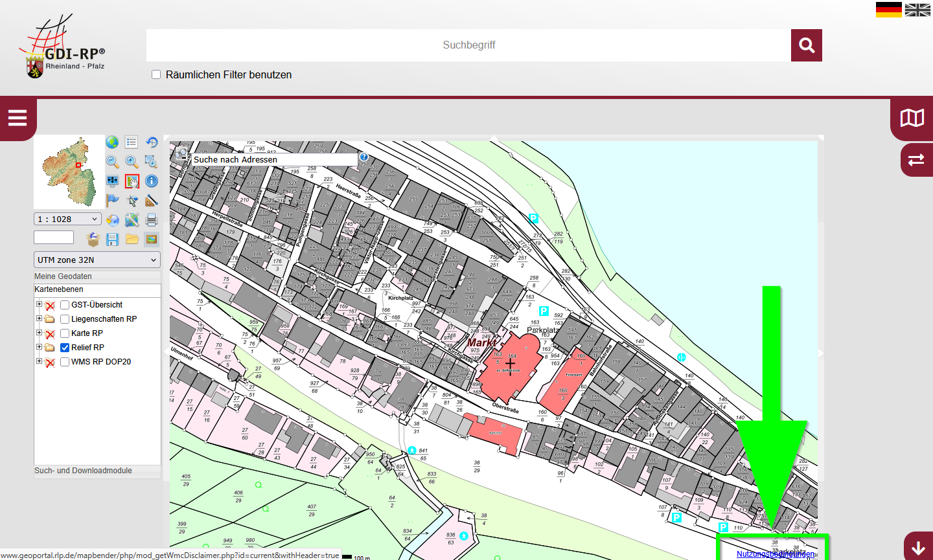This screenshot has height=560, width=933.
Task: Uncheck the Relief RP layer
Action: (x=65, y=348)
